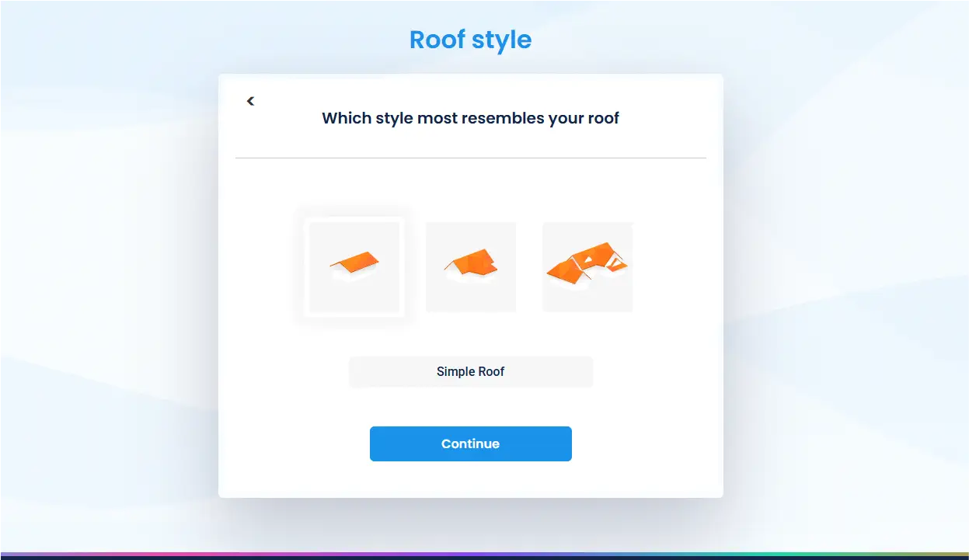This screenshot has width=969, height=560.
Task: Pick the complex multi-gable roof icon
Action: click(x=587, y=267)
